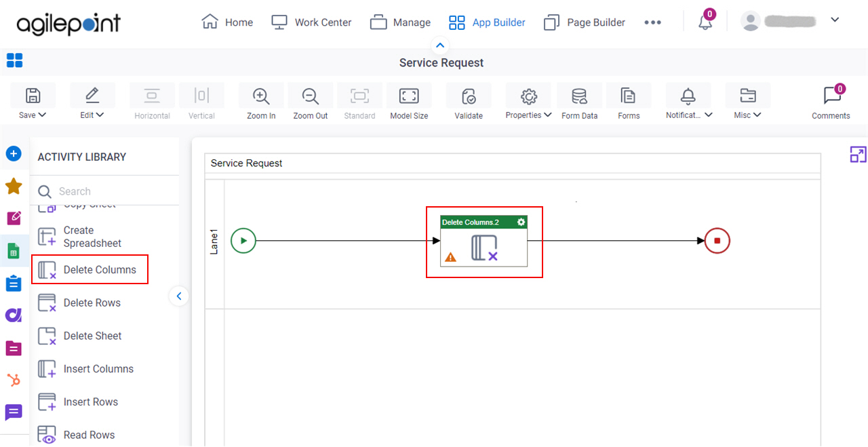Open the apps grid icon
The height and width of the screenshot is (447, 868).
coord(15,61)
